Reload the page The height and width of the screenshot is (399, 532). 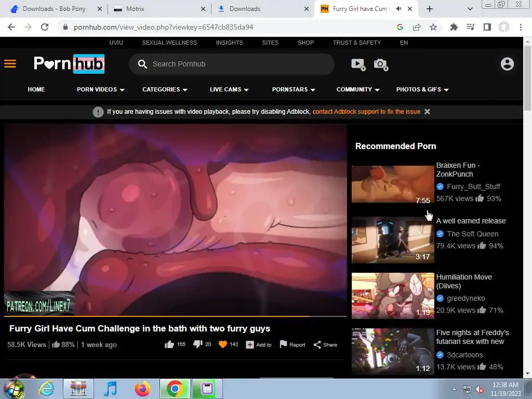(45, 27)
